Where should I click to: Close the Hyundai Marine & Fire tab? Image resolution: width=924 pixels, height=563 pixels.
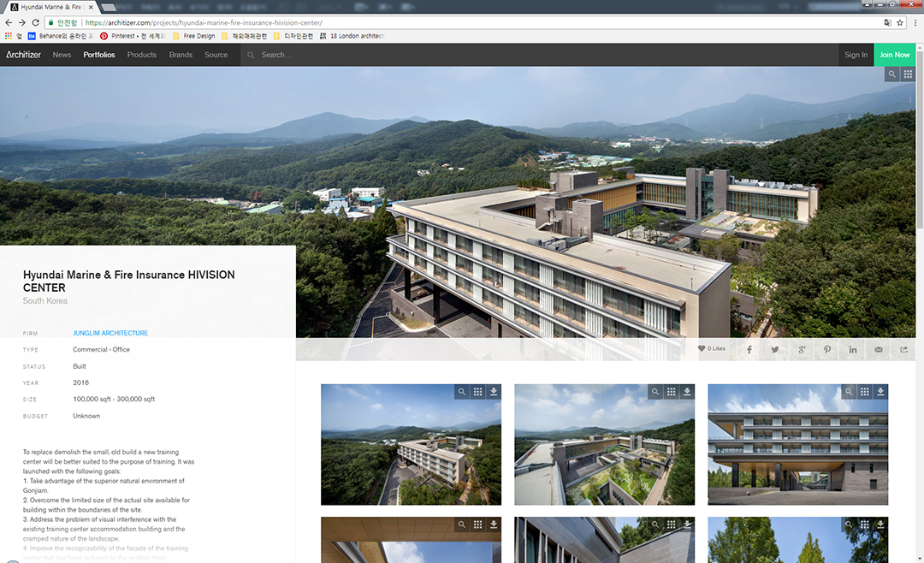(91, 7)
